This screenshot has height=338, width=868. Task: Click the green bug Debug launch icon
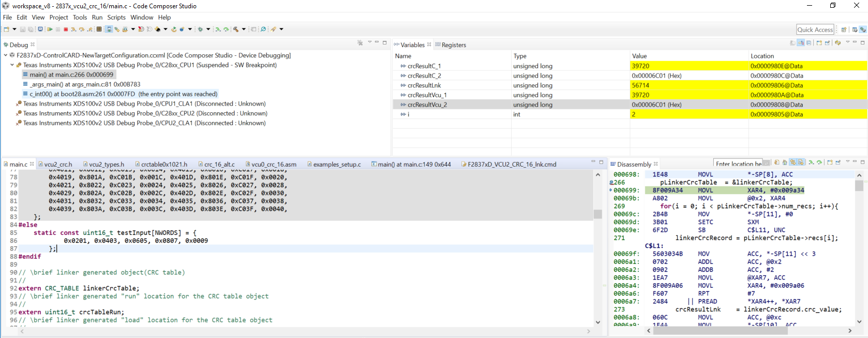tap(200, 29)
